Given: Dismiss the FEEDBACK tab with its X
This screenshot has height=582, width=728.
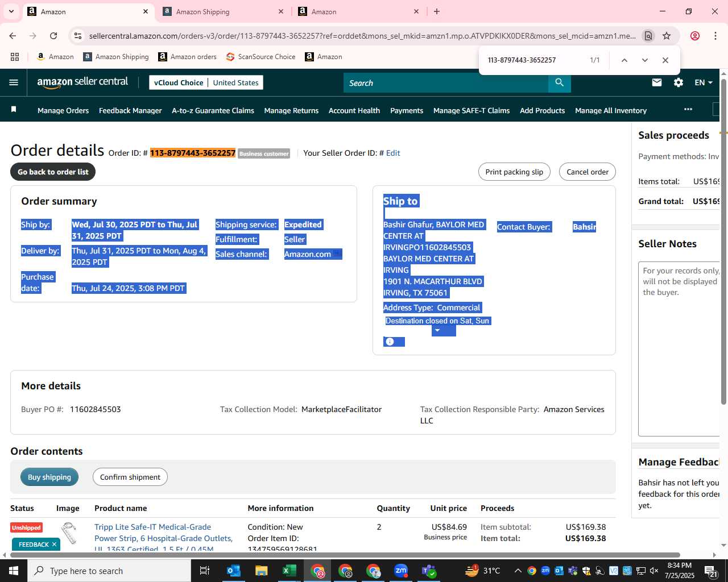Looking at the screenshot, I should (x=54, y=544).
